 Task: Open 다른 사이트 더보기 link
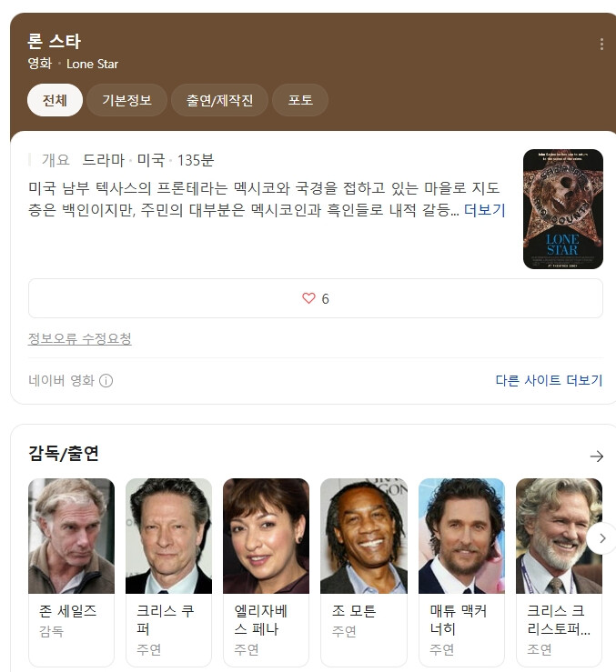pyautogui.click(x=549, y=380)
